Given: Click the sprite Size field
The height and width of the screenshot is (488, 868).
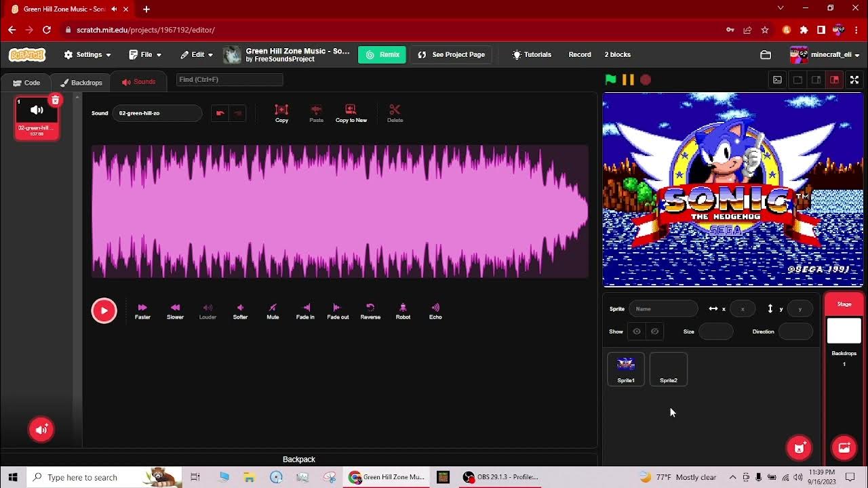Looking at the screenshot, I should [x=716, y=331].
